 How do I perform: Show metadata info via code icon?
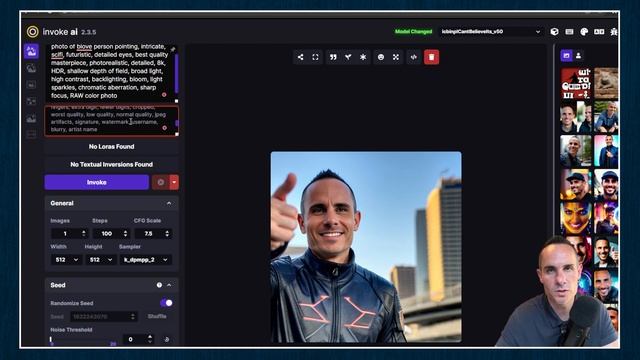[x=413, y=57]
